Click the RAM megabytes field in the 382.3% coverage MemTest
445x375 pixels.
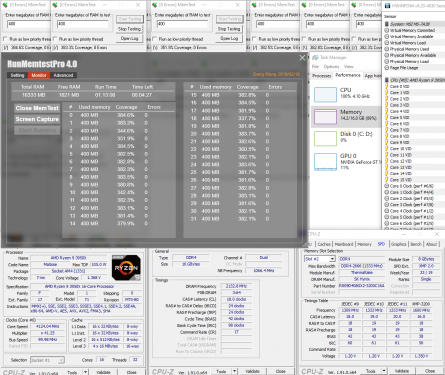83,24
